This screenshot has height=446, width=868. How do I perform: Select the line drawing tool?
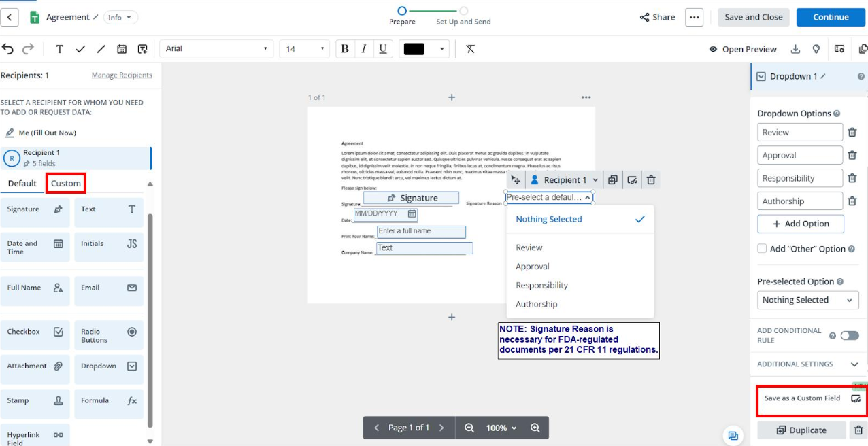101,49
